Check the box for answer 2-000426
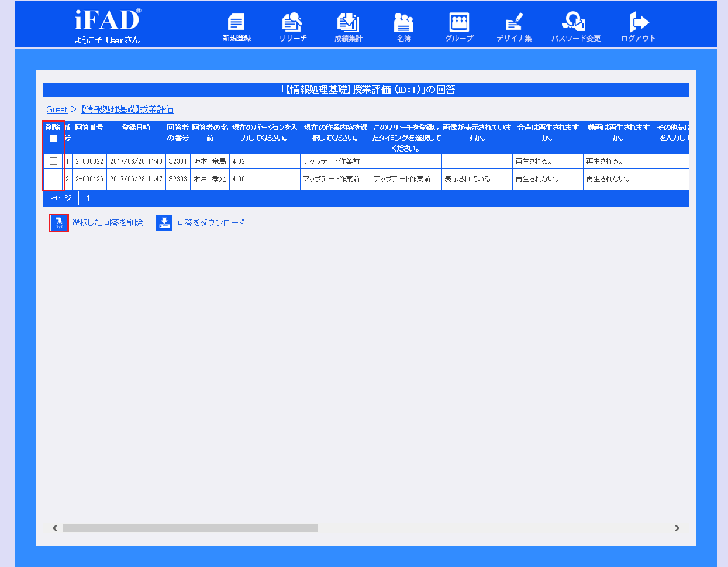Screen dimensions: 728x567 54,179
